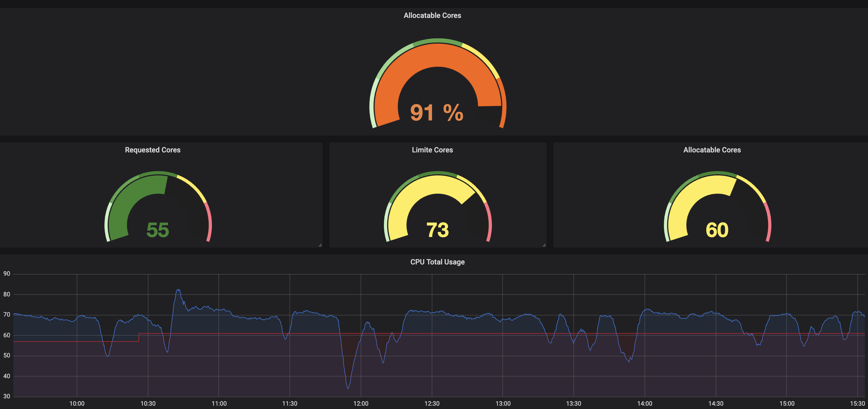Viewport: 868px width, 409px height.
Task: Click Allocatable Cores title above the 60 gauge
Action: pos(712,150)
